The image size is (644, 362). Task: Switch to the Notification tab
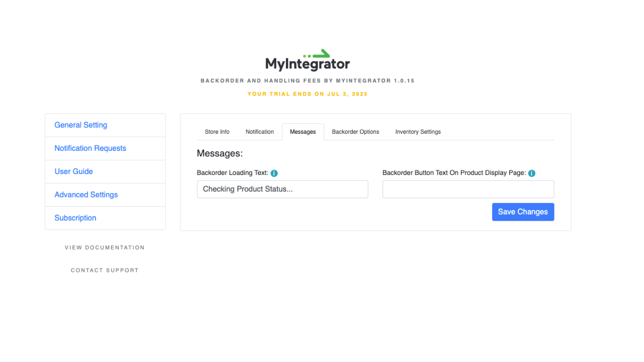[260, 132]
